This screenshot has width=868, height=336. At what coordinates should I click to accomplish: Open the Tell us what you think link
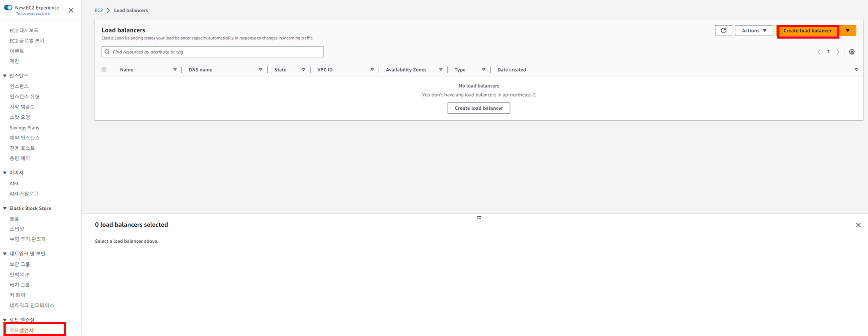click(x=33, y=14)
